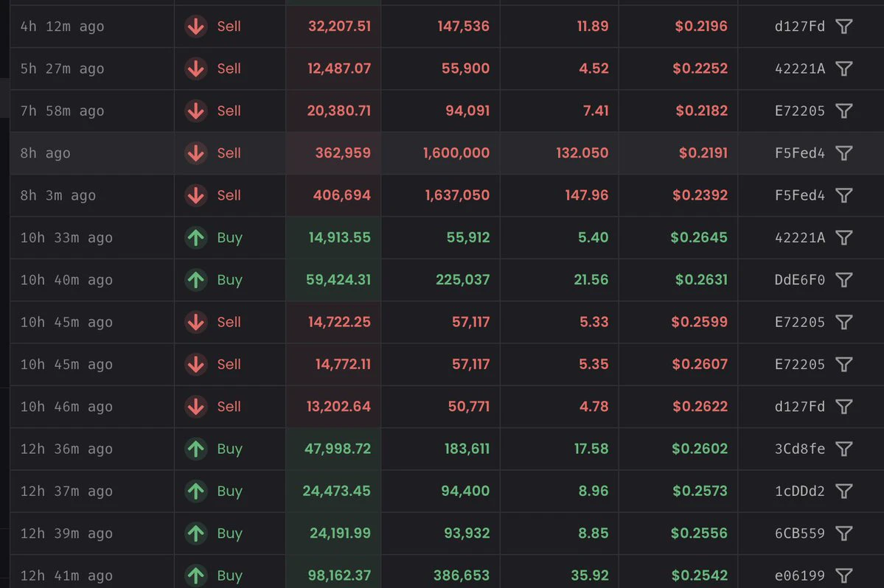Filter by d127Fd in 10h 46m row
Image resolution: width=884 pixels, height=588 pixels.
(843, 407)
